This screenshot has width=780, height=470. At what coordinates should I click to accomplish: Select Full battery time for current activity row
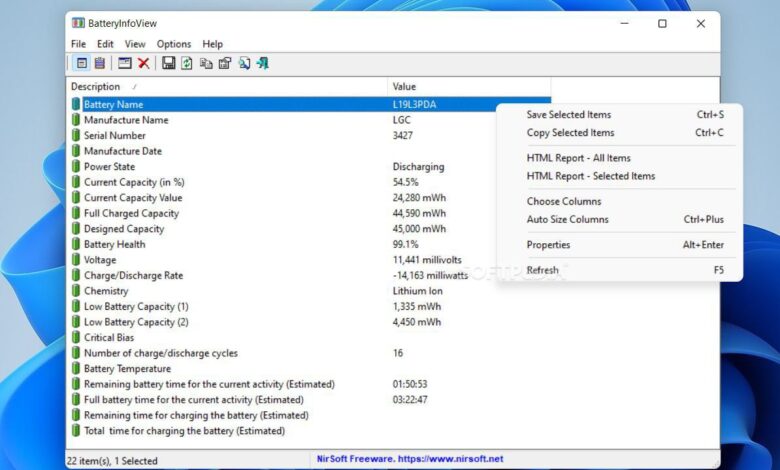click(309, 399)
